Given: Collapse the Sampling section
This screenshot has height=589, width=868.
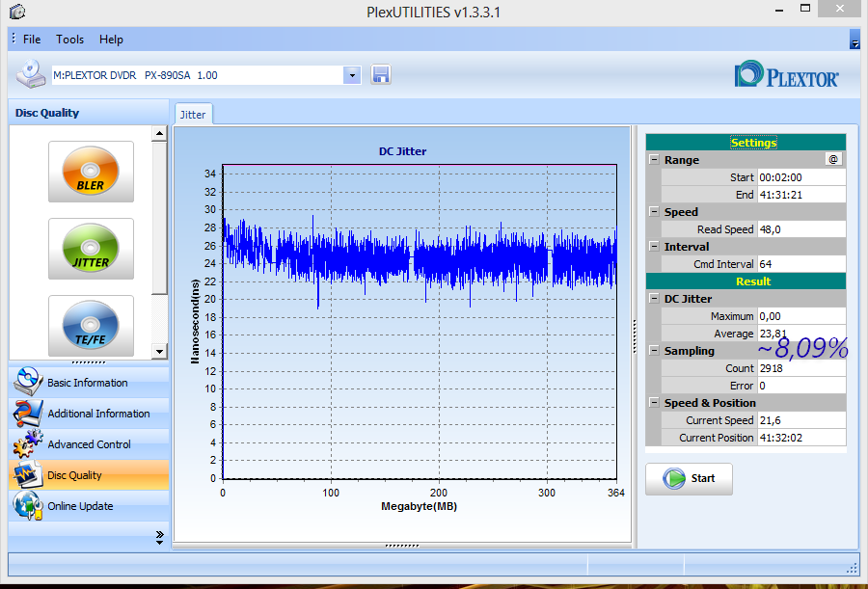Looking at the screenshot, I should pyautogui.click(x=654, y=350).
